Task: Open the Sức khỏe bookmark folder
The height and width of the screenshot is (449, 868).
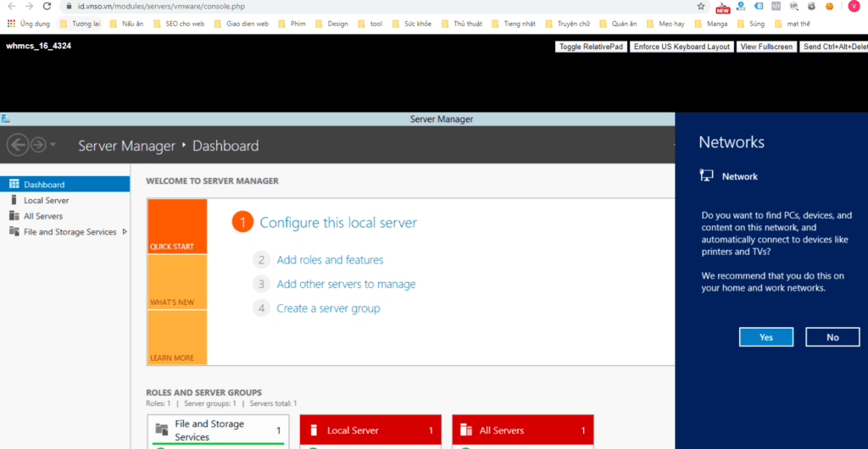Action: 412,24
